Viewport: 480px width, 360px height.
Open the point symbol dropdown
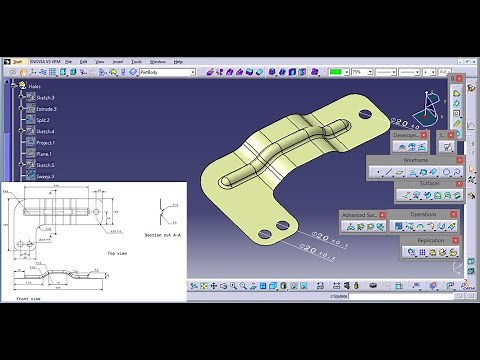[433, 72]
